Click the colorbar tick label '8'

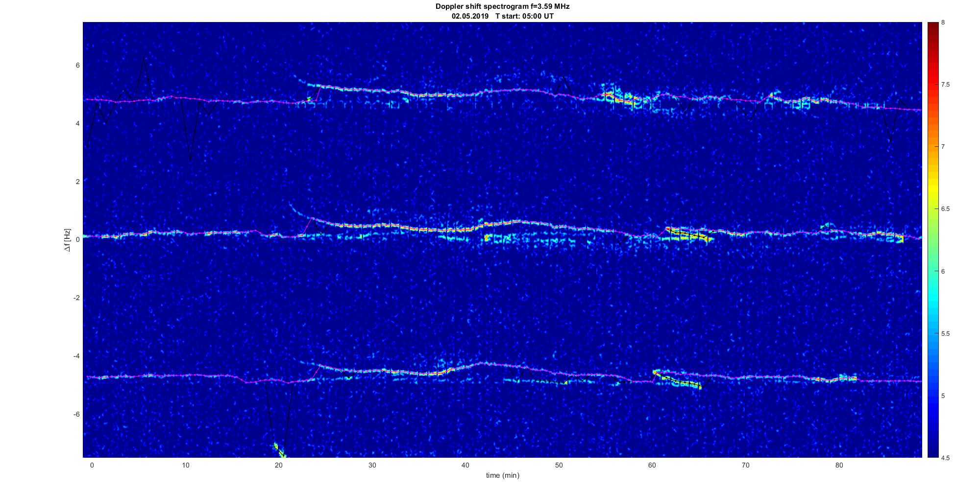(x=943, y=23)
